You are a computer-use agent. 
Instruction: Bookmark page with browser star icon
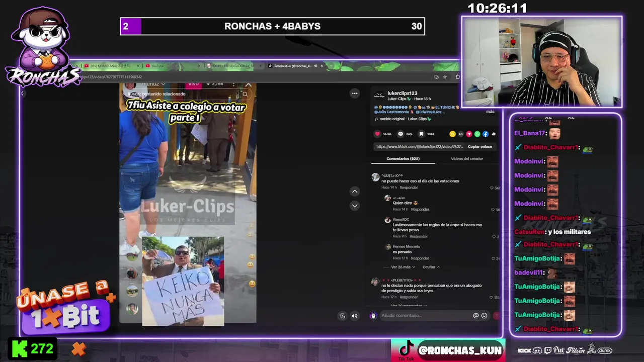445,77
